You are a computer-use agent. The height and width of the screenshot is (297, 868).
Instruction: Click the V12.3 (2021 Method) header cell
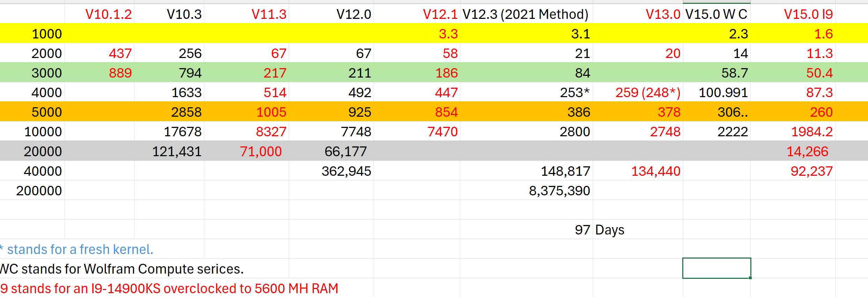coord(526,14)
